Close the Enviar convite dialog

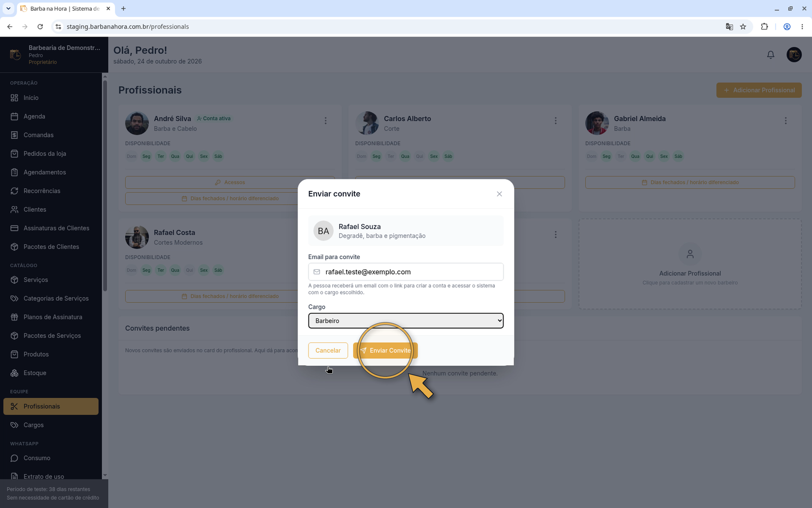pos(499,194)
